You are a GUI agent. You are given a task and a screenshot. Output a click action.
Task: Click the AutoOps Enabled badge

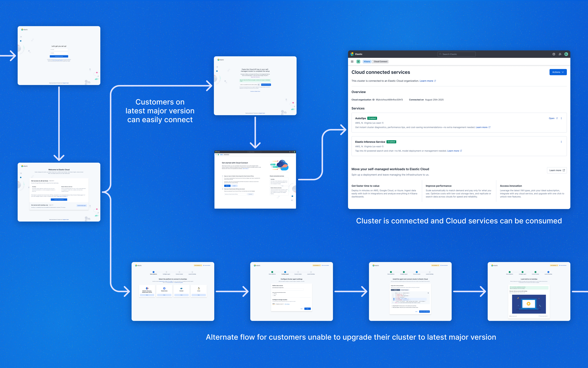coord(372,118)
